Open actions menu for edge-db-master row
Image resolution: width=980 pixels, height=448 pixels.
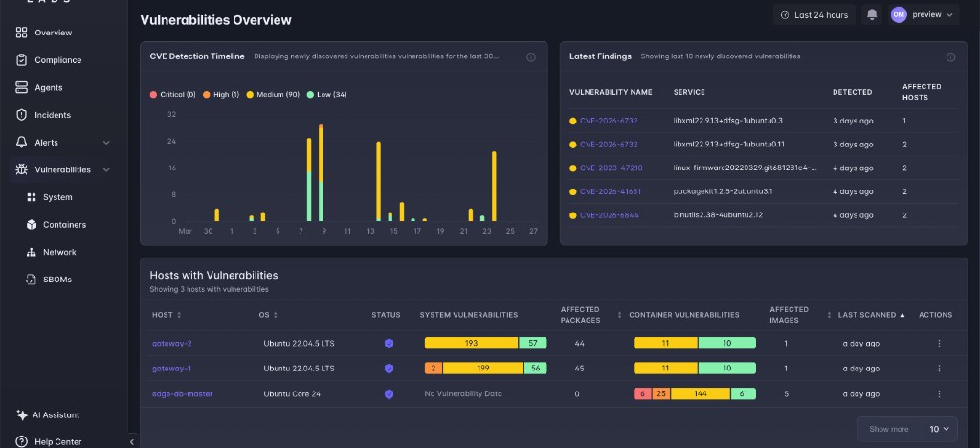939,394
